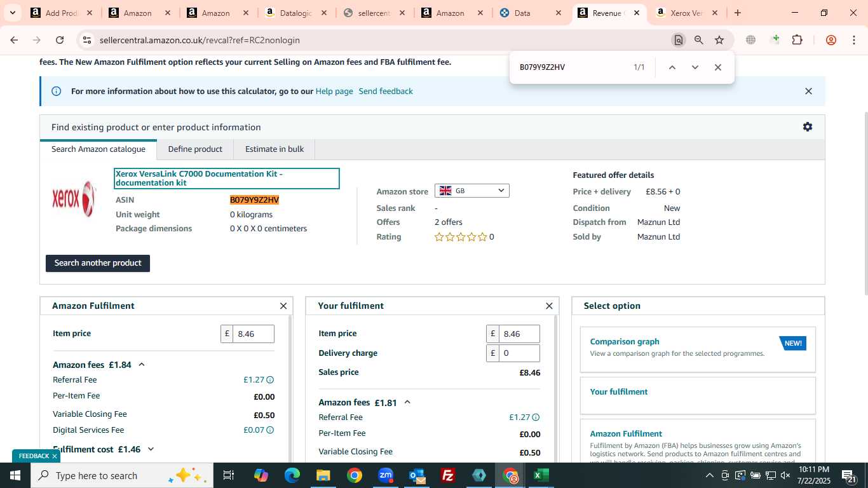Switch to the Xerox Ver browser tab

coord(686,13)
